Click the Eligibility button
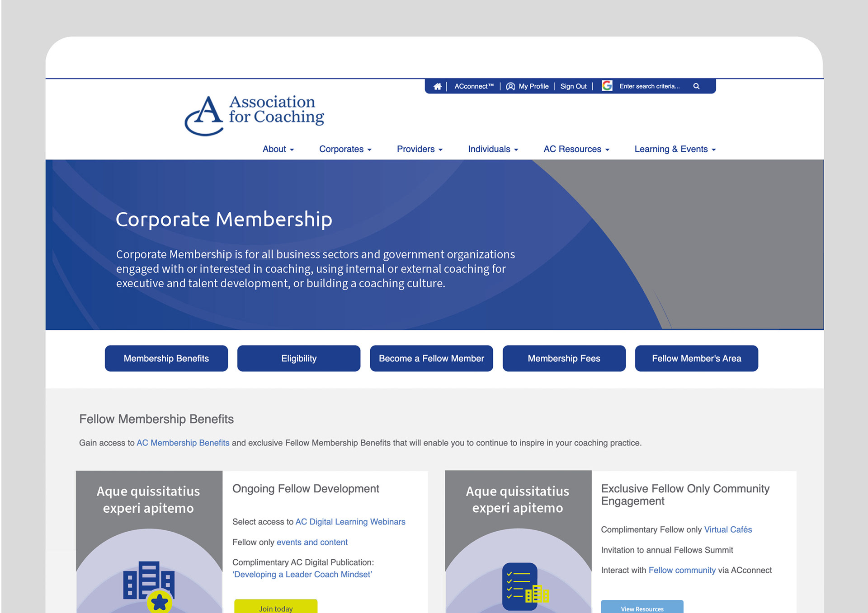Image resolution: width=868 pixels, height=613 pixels. coord(299,358)
